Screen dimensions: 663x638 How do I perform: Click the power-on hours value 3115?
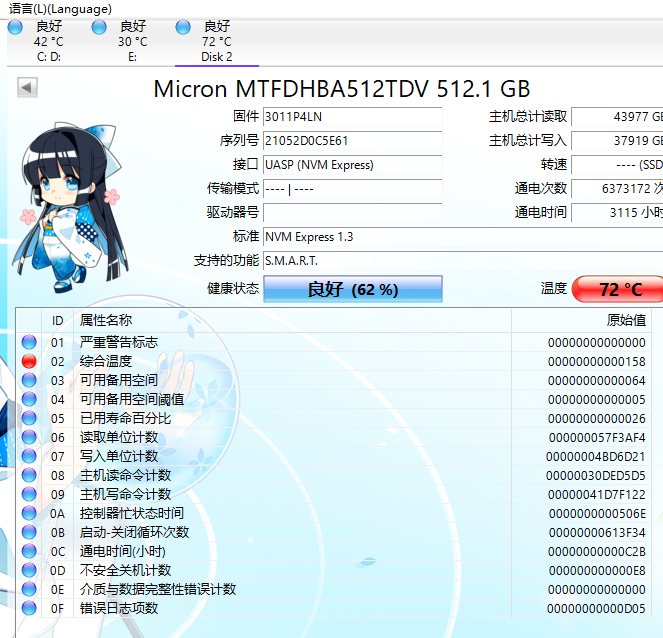617,213
